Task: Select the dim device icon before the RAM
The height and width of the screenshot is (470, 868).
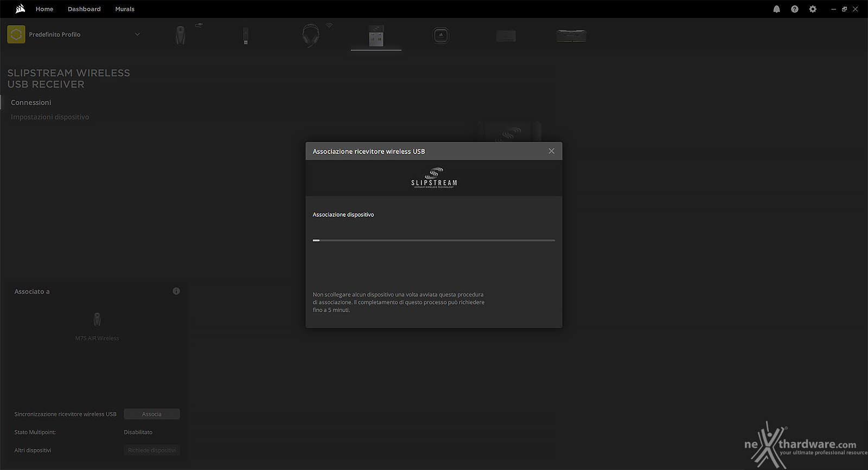Action: (x=506, y=36)
